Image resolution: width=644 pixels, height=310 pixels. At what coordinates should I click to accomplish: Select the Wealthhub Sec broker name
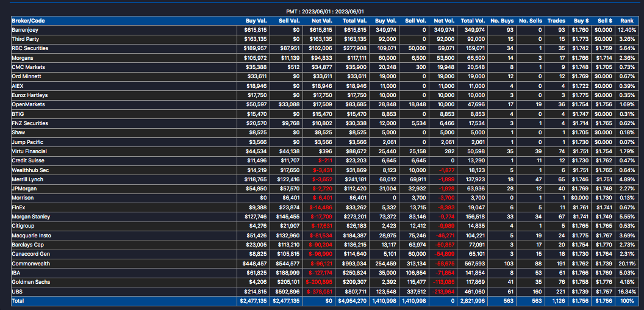[x=30, y=170]
